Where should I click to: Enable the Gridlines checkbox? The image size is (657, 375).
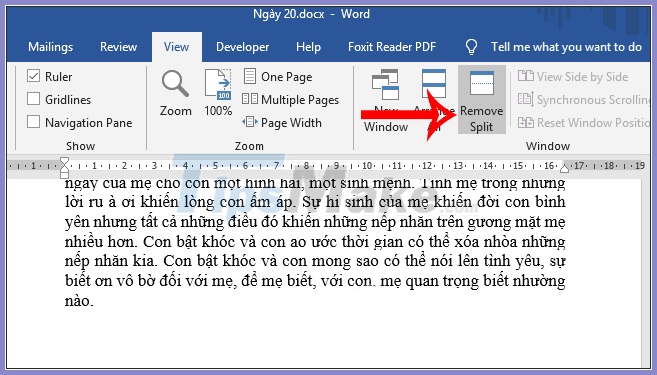[34, 99]
